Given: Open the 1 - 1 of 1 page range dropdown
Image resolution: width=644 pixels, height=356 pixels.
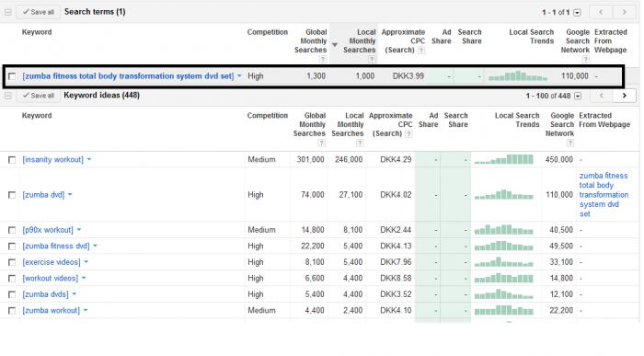Looking at the screenshot, I should pos(577,13).
